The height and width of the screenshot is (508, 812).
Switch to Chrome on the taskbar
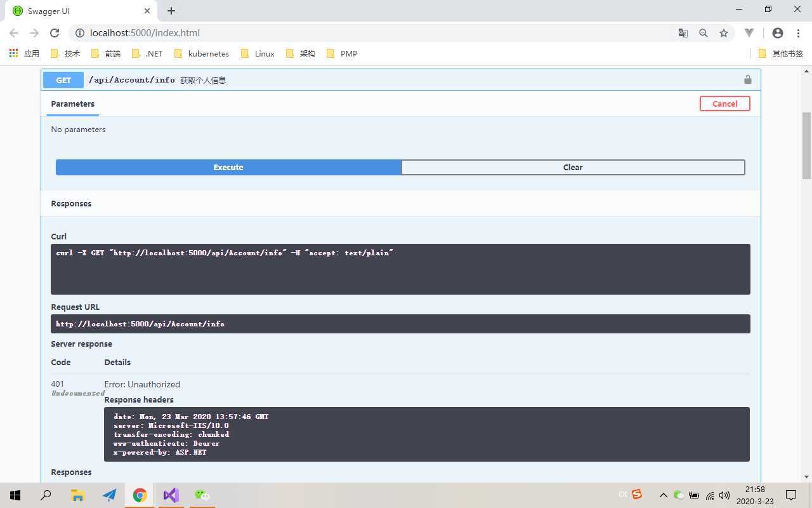(140, 495)
